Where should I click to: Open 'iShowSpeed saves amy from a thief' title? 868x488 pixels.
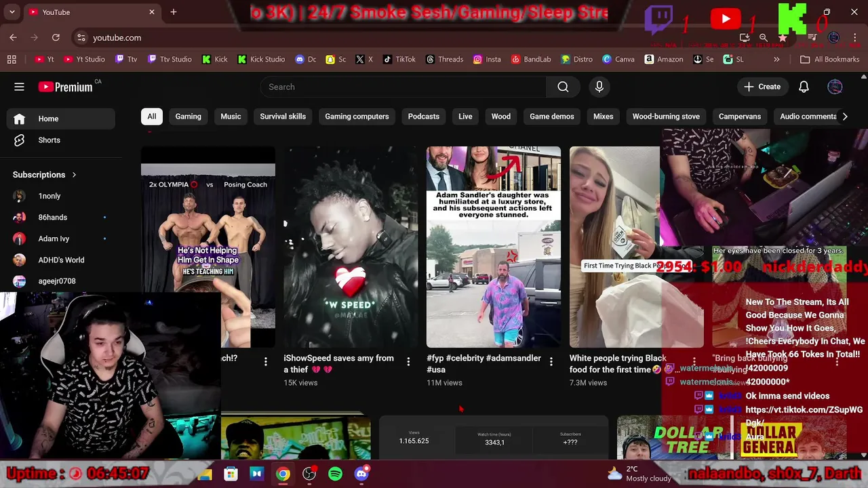[x=338, y=364]
